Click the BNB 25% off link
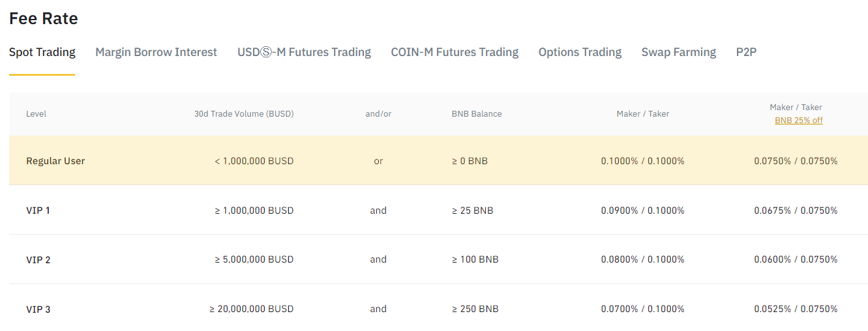The width and height of the screenshot is (868, 331). pyautogui.click(x=798, y=121)
